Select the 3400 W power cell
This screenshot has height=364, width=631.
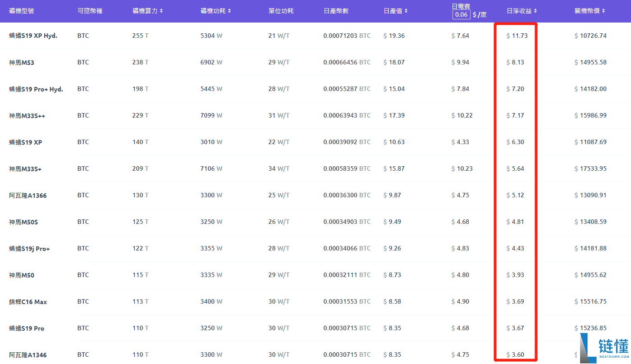(211, 301)
